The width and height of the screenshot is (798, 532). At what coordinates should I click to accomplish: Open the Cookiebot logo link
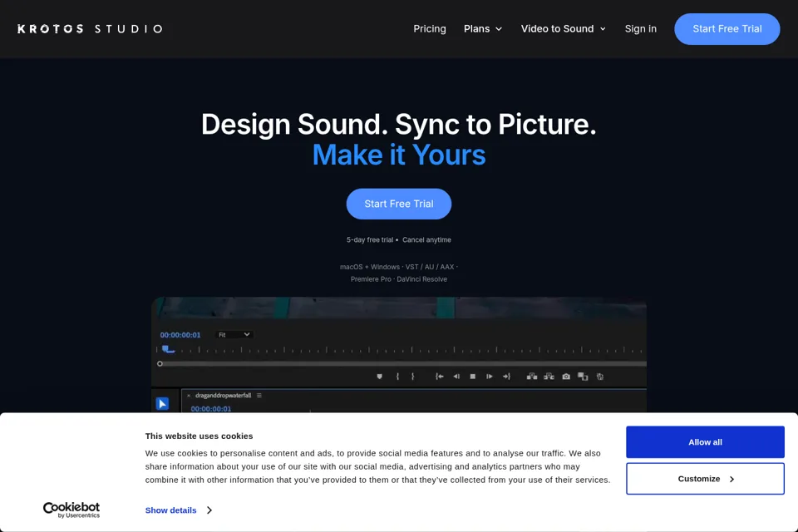pyautogui.click(x=71, y=510)
